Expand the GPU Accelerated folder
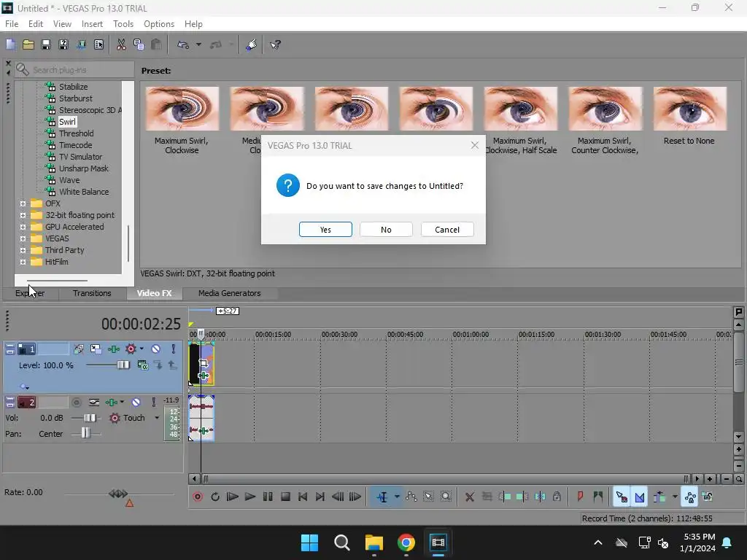The image size is (747, 560). point(23,227)
